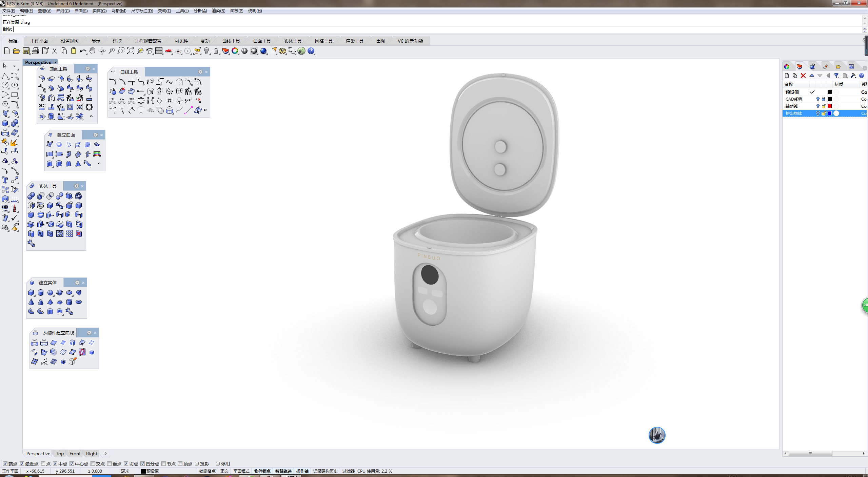Delete layer with red X icon
The image size is (868, 477).
(803, 76)
